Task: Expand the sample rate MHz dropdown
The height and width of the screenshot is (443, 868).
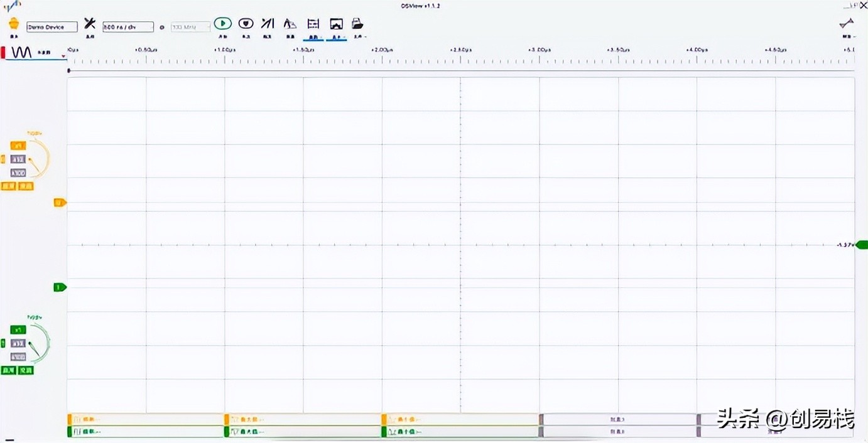Action: [190, 27]
